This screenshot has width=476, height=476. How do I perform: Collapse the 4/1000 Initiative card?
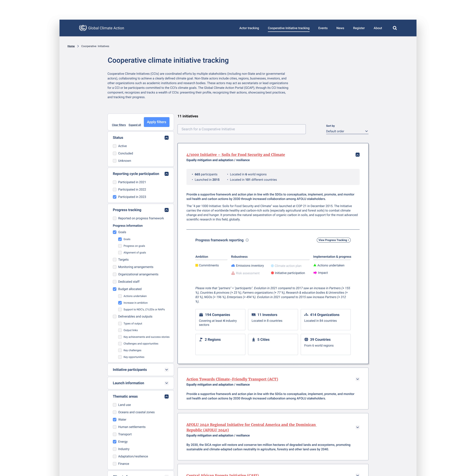[x=357, y=155]
